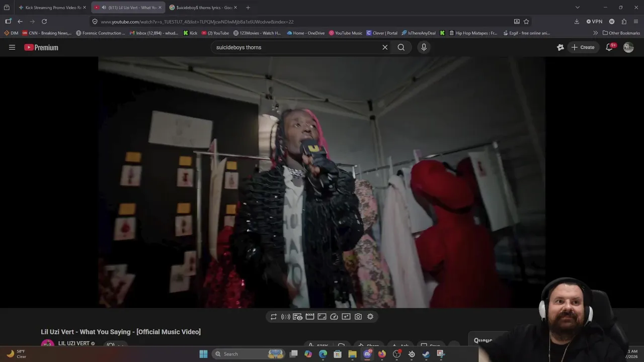Go to YouTube Premium home logo
Viewport: 644px width, 362px height.
pos(41,47)
